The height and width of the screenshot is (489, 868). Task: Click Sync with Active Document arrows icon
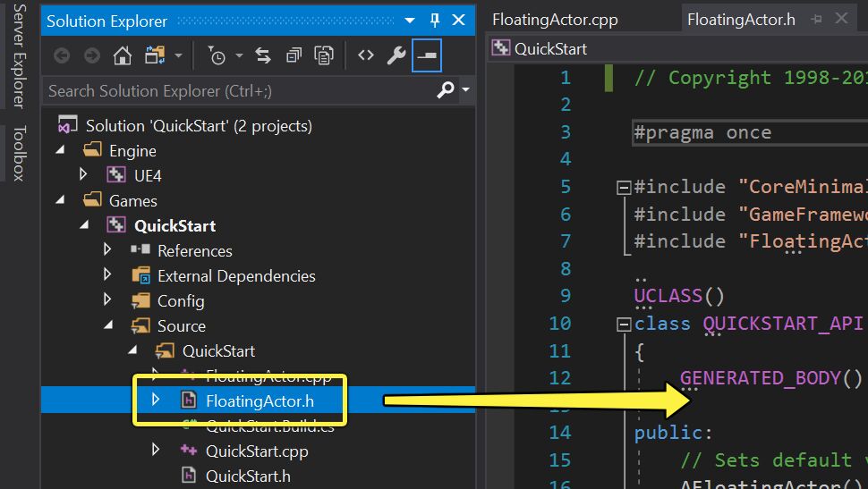pyautogui.click(x=263, y=56)
